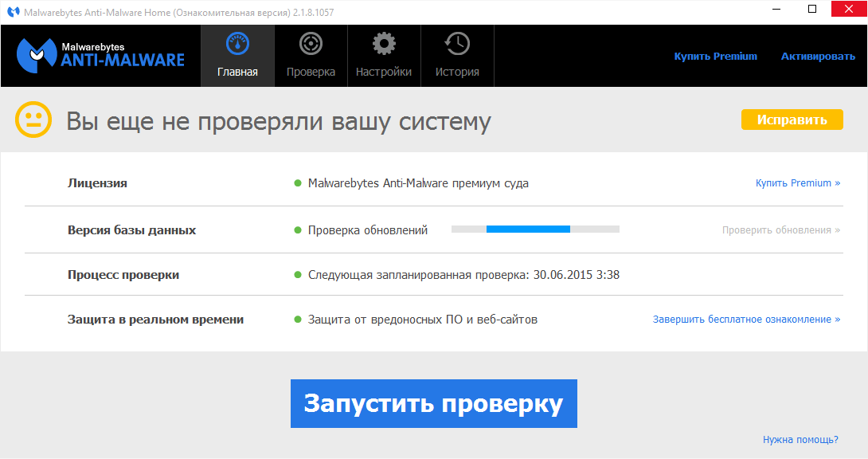Viewport: 868px width, 459px height.
Task: Click the Malwarebytes title bar app icon
Action: (x=14, y=12)
